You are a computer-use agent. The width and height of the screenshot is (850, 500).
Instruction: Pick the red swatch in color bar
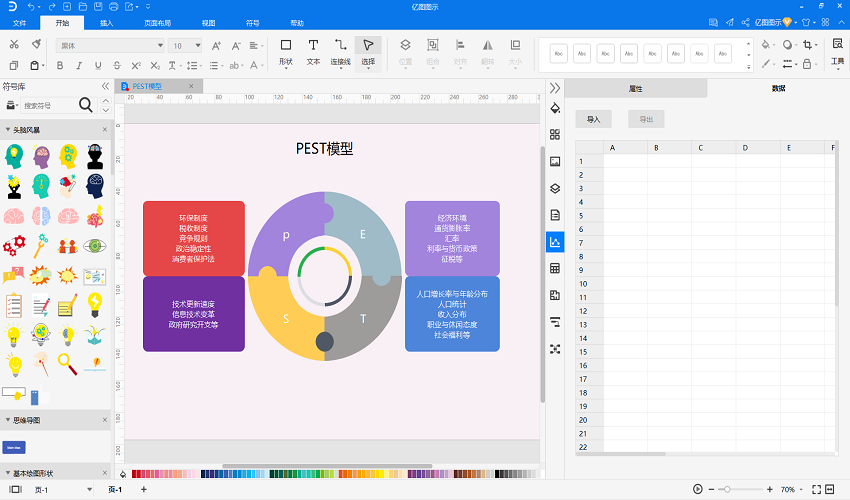(x=135, y=474)
